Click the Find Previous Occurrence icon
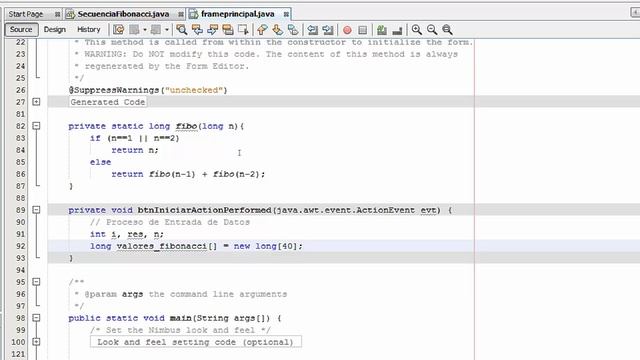This screenshot has height=360, width=640. [197, 29]
